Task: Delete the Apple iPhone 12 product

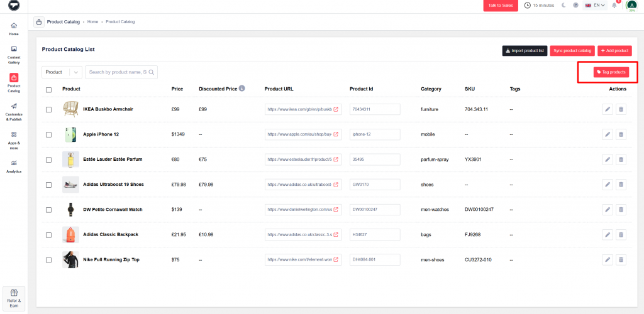Action: tap(621, 134)
